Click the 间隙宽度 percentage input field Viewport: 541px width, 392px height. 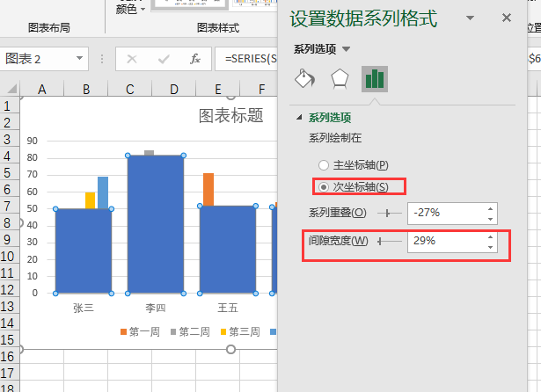coord(444,241)
